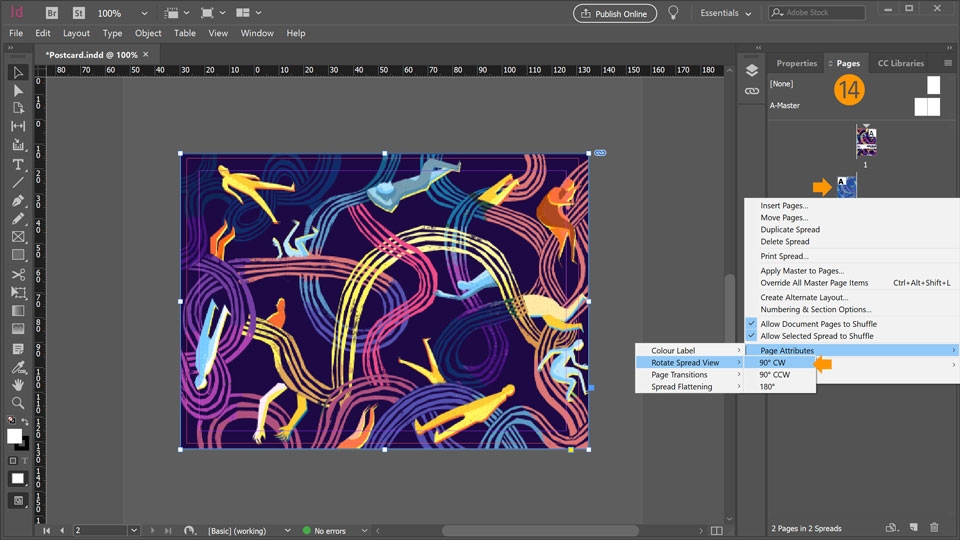Open the Layers panel icon
Viewport: 960px width, 540px height.
click(752, 70)
